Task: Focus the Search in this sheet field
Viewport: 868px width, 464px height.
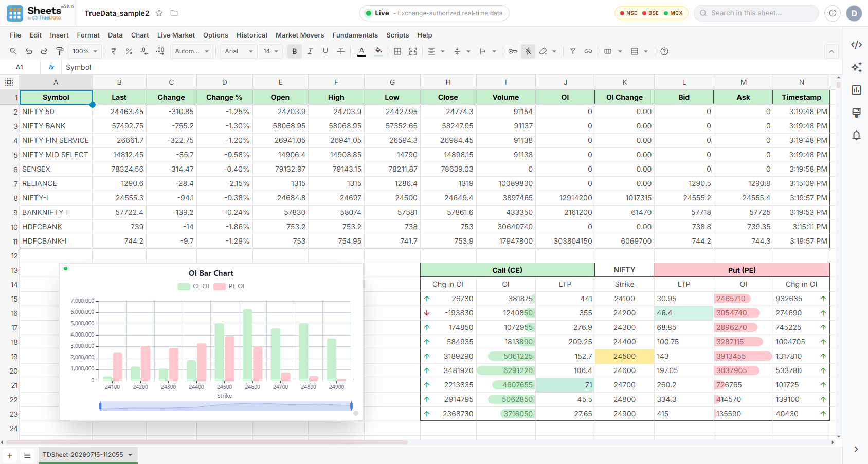Action: (756, 13)
